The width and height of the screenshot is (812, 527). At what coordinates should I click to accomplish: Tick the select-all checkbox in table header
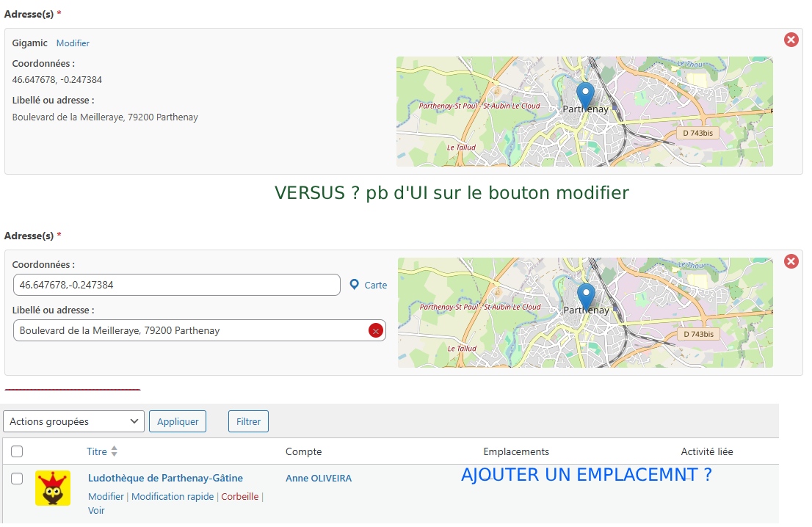tap(17, 451)
